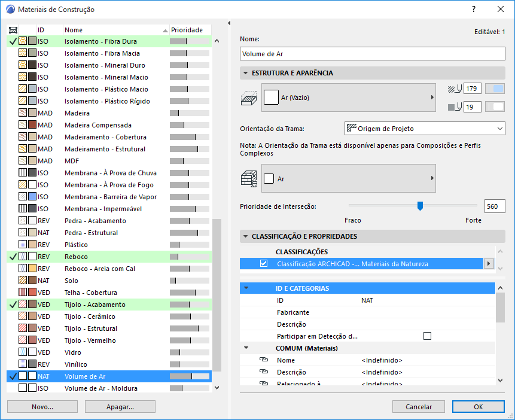Click the Apagar... button
This screenshot has width=515, height=420.
click(120, 407)
